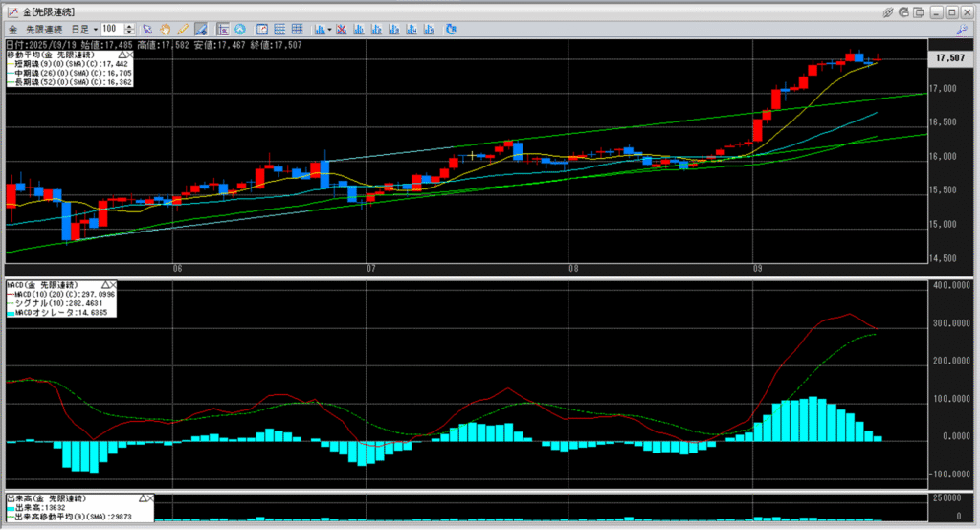Click the reload icon in title bar
Screen dimensions: 980x530
pyautogui.click(x=902, y=11)
